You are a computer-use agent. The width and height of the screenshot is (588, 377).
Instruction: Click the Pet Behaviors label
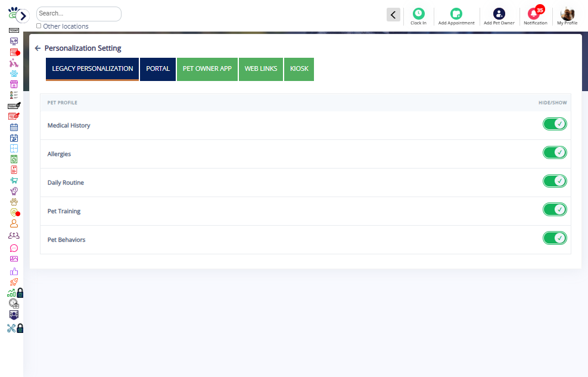pyautogui.click(x=66, y=239)
